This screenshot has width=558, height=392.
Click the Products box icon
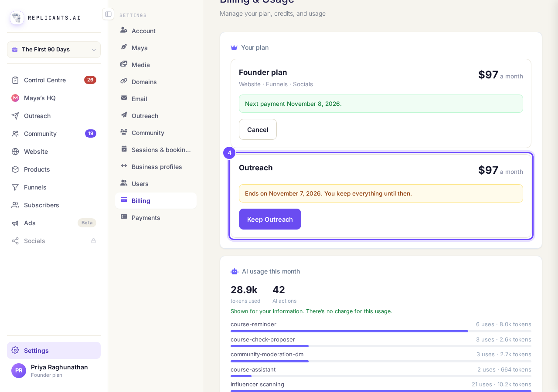point(15,169)
